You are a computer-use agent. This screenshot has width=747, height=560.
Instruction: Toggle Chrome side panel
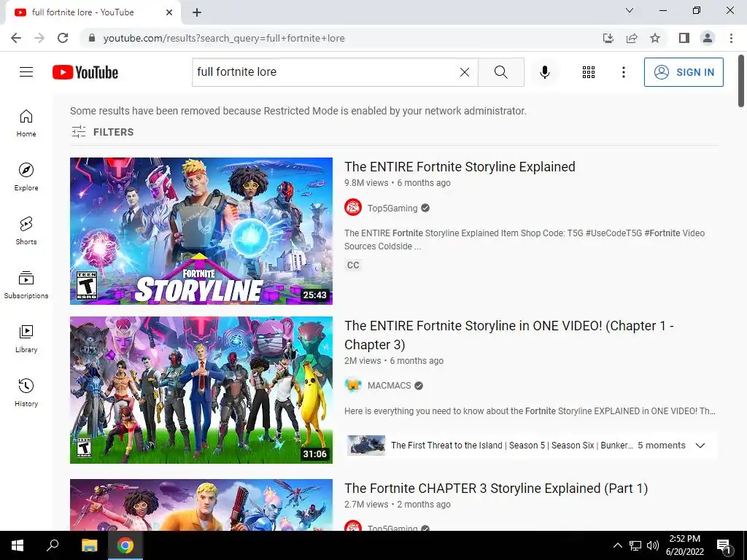point(684,38)
